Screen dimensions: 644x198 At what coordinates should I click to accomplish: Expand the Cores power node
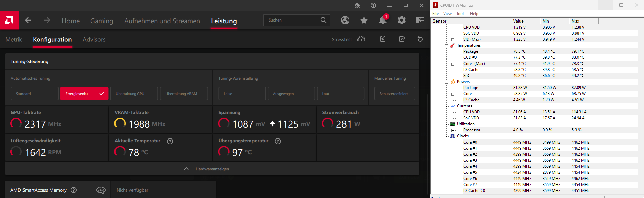[453, 94]
